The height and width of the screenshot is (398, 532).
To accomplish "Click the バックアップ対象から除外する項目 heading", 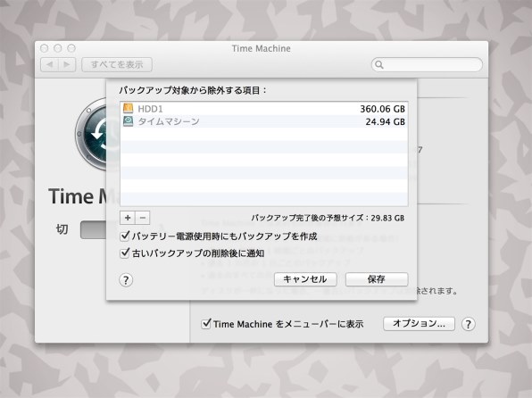I will click(193, 90).
